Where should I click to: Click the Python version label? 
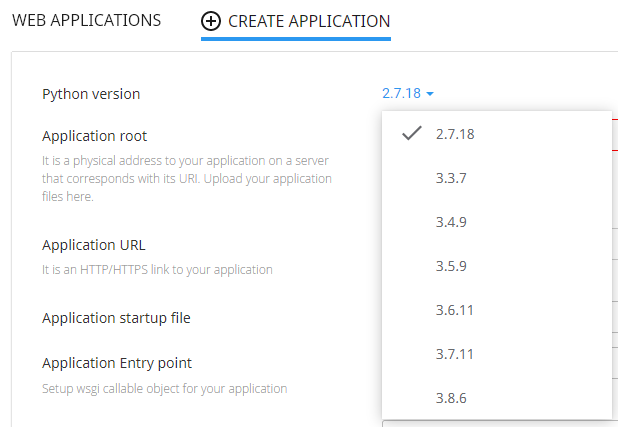(x=91, y=94)
